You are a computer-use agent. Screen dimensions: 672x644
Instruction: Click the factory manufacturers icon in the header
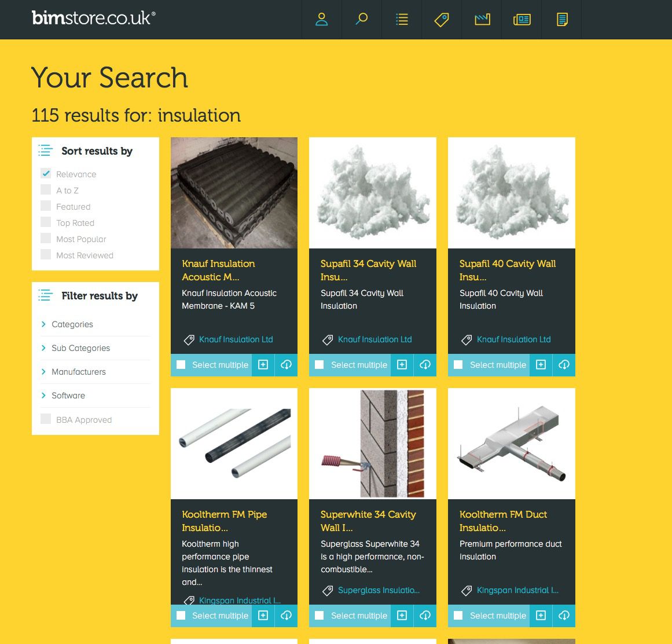(481, 19)
